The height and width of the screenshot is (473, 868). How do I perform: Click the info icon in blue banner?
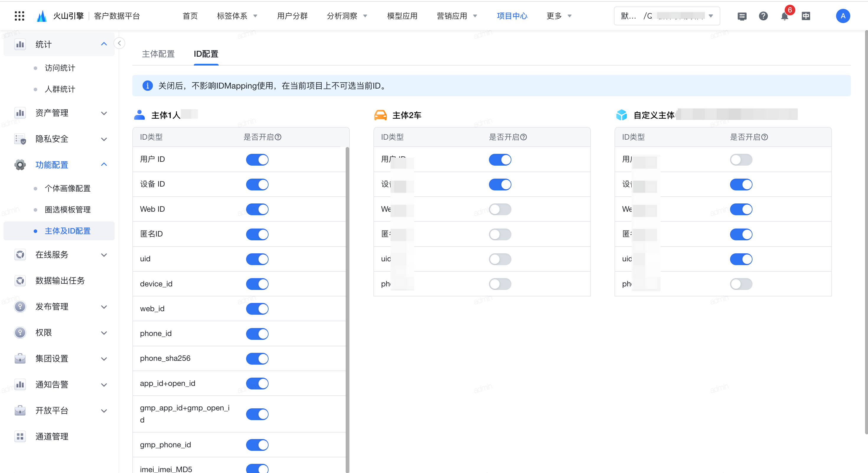click(x=148, y=86)
